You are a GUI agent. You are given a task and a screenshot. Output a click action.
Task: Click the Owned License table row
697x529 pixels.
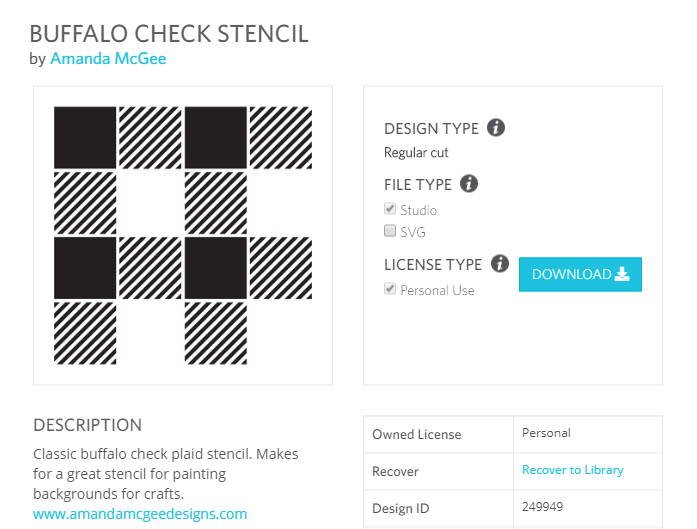(x=513, y=434)
